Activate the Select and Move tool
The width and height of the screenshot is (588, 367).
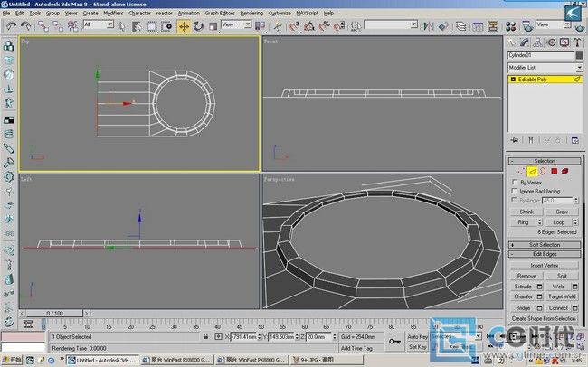tap(184, 26)
